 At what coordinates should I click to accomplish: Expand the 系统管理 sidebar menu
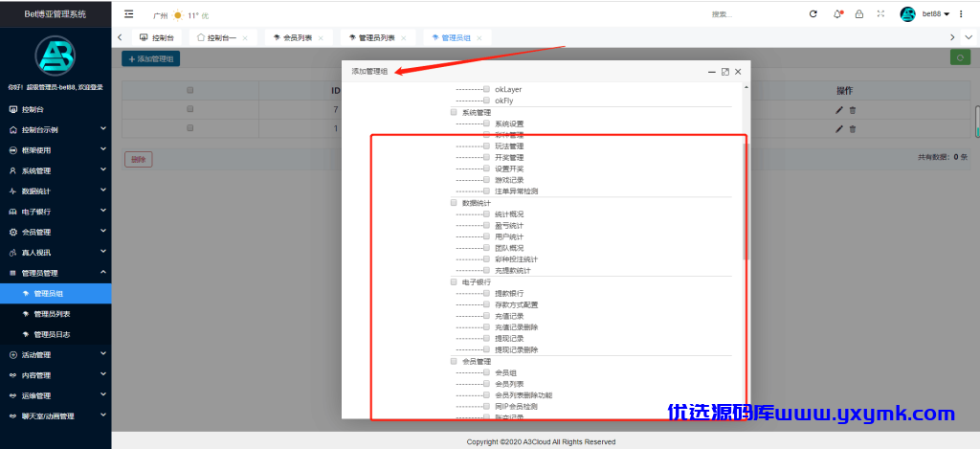[x=103, y=170]
